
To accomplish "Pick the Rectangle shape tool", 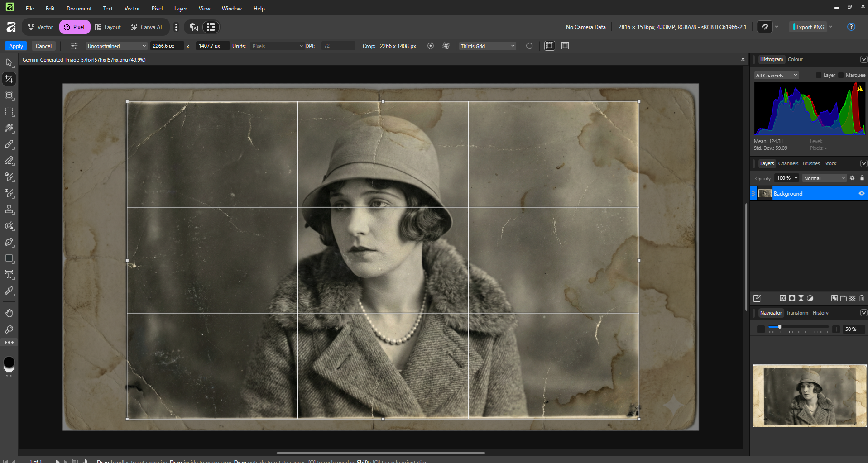I will (9, 258).
